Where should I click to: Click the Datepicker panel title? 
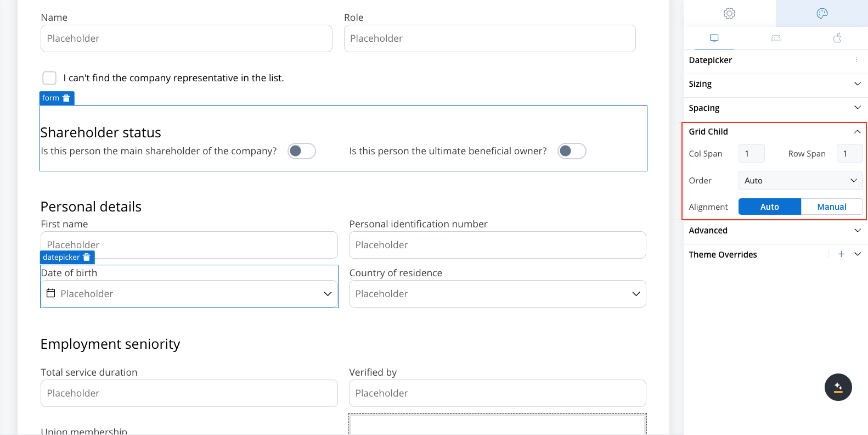pos(711,60)
